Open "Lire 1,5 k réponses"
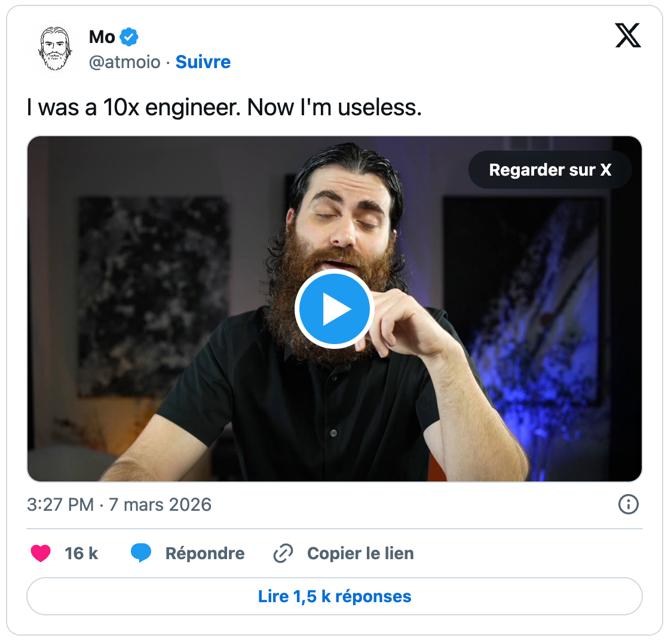 (335, 596)
